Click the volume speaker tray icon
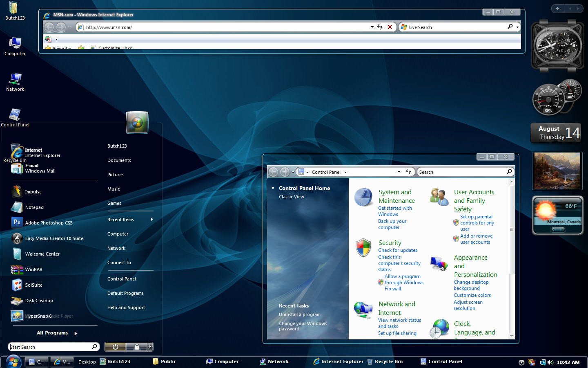This screenshot has height=368, width=588. pyautogui.click(x=550, y=362)
